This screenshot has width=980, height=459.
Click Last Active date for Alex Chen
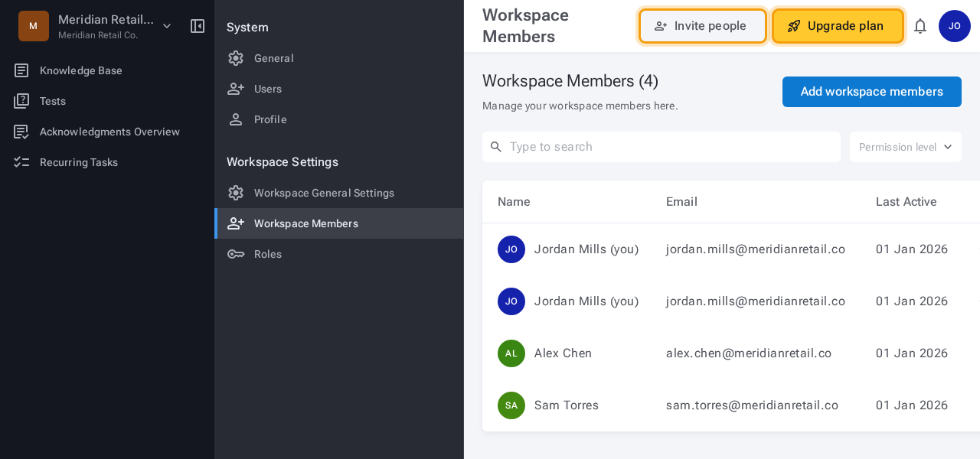point(912,353)
